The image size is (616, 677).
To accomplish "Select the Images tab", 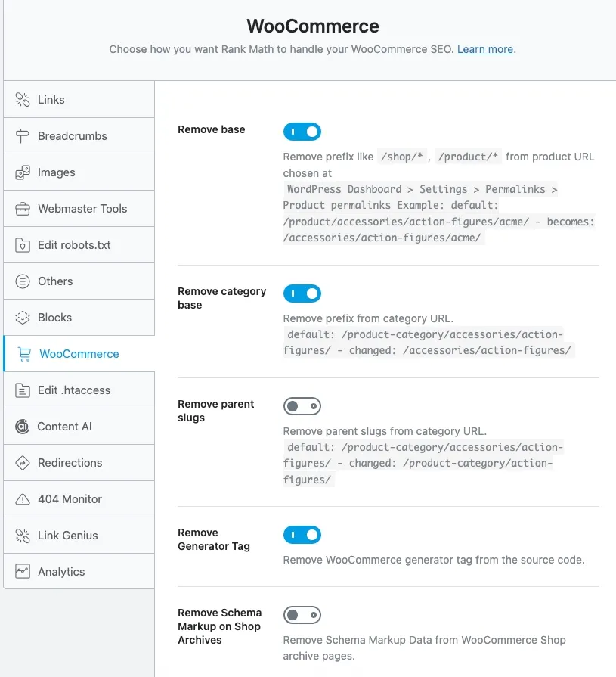I will click(79, 172).
